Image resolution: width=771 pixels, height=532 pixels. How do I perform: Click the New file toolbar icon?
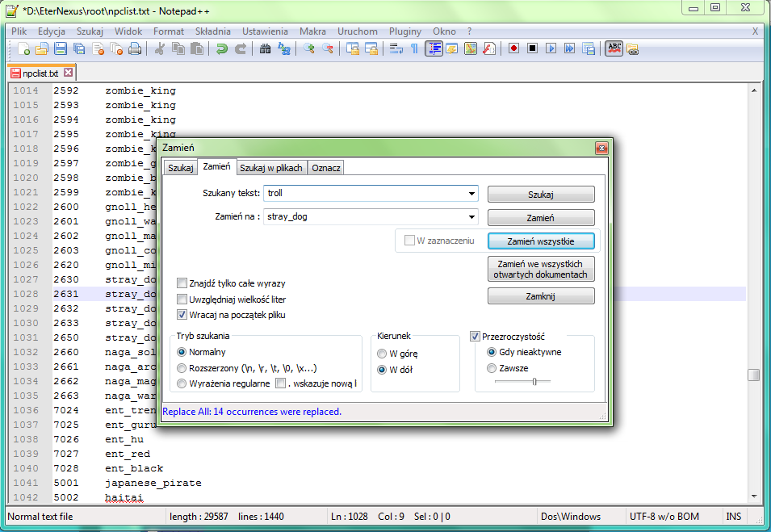[x=23, y=48]
